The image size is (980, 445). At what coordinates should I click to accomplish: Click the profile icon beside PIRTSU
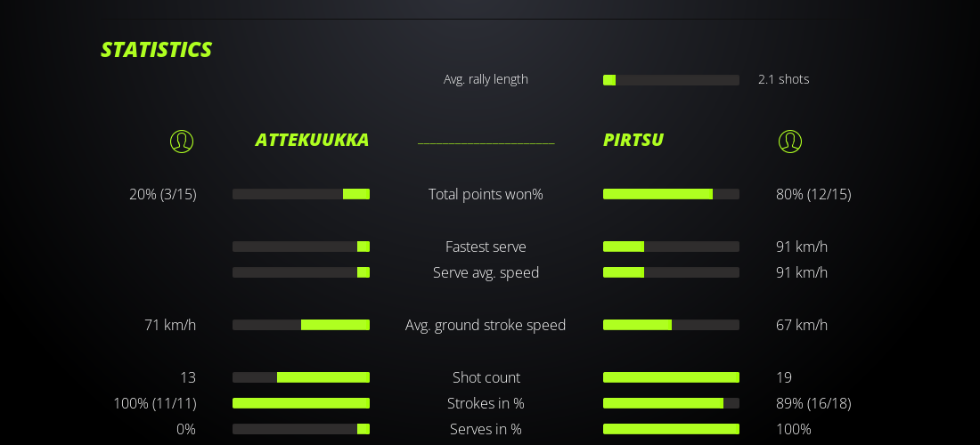tap(790, 142)
